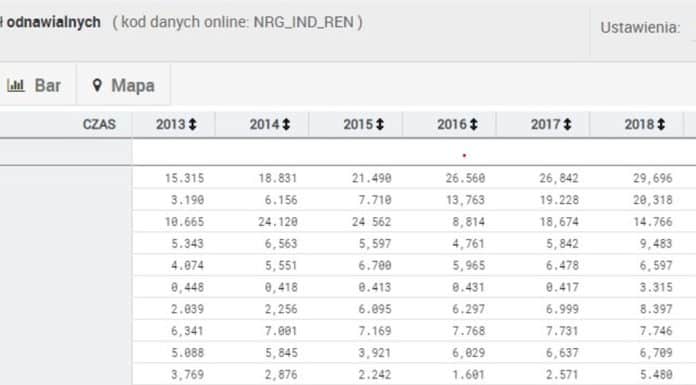Select cell value 15.315
This screenshot has height=385, width=696.
point(185,178)
